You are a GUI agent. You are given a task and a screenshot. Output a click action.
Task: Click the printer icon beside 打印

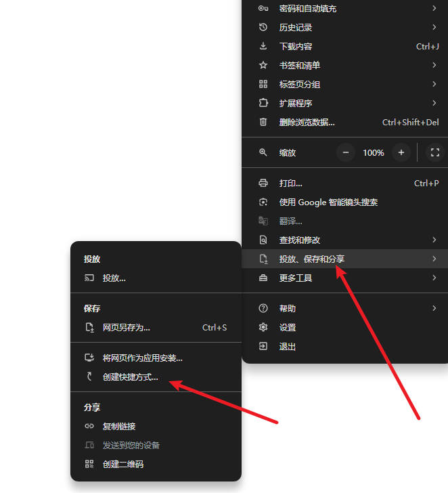[263, 183]
